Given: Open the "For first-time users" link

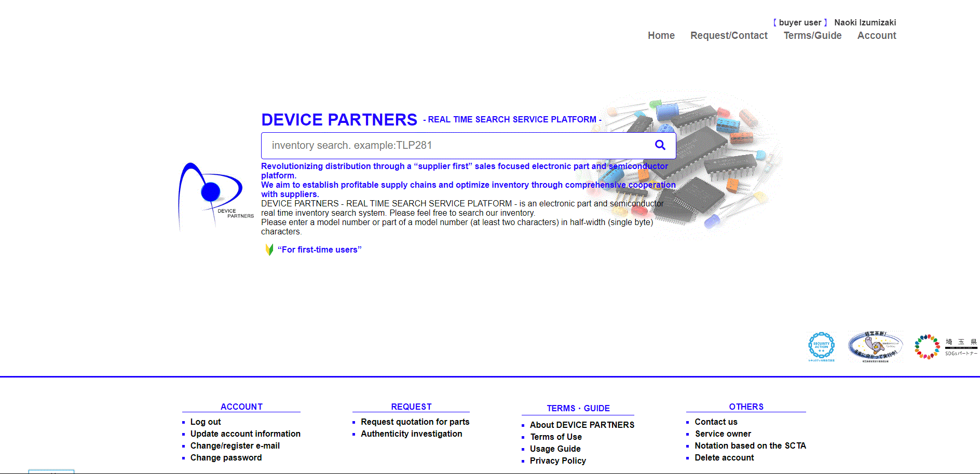Looking at the screenshot, I should (319, 249).
